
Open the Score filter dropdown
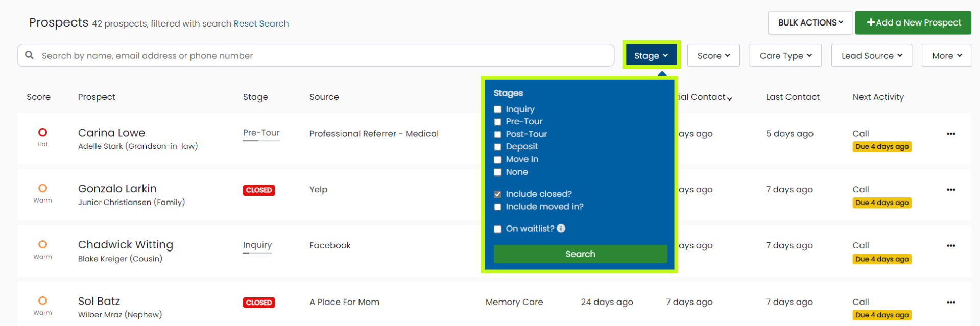(713, 55)
